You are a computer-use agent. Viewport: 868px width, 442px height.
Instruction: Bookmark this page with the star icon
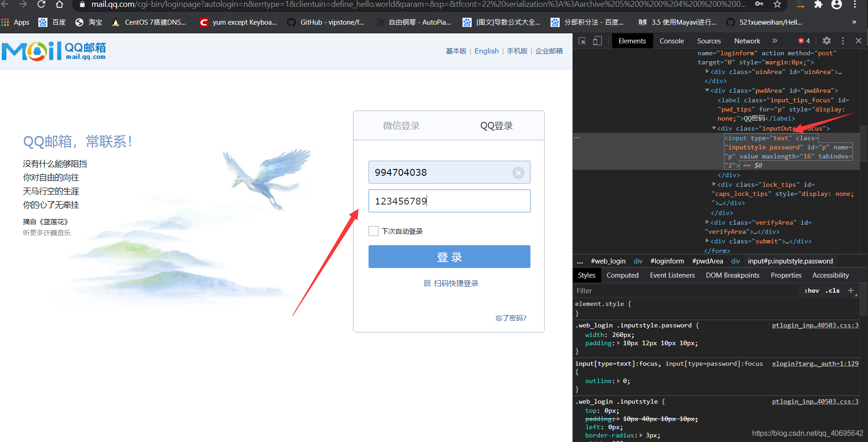(x=778, y=5)
